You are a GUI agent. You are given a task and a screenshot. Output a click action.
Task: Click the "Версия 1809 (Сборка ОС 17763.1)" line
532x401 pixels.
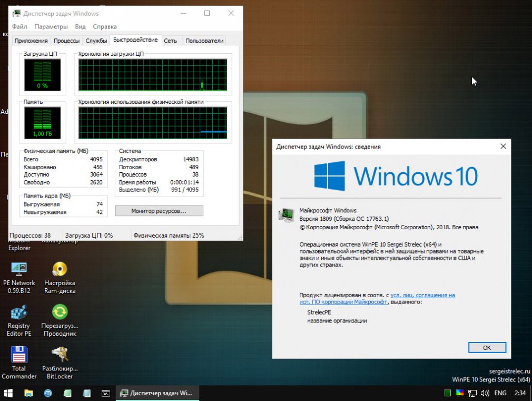344,219
